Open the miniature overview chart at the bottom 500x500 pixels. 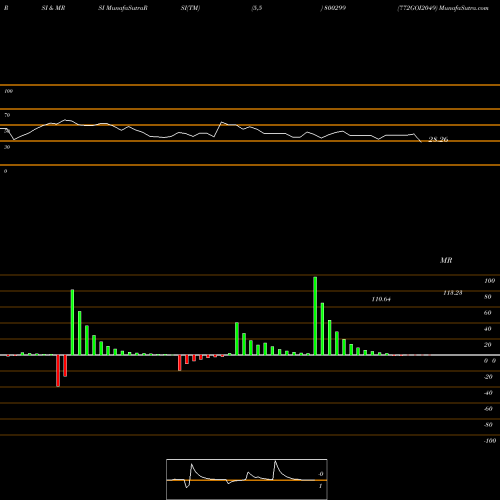click(247, 479)
